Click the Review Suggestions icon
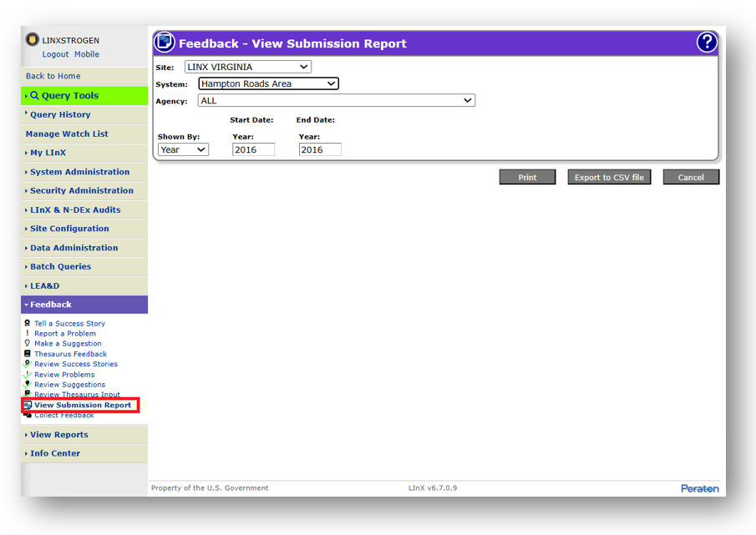This screenshot has width=756, height=535. [28, 384]
